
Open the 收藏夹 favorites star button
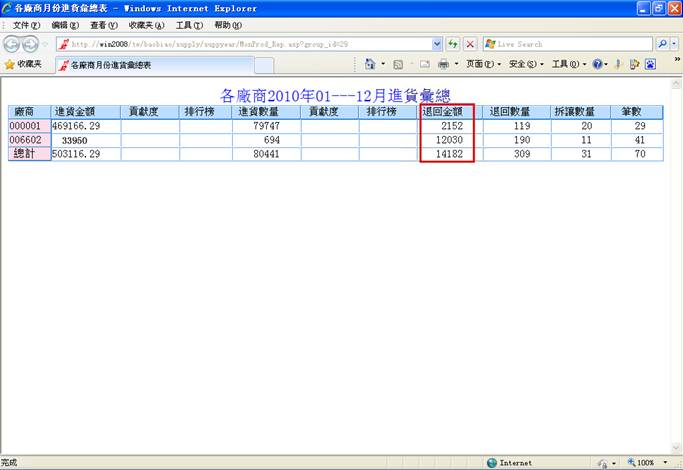point(22,64)
